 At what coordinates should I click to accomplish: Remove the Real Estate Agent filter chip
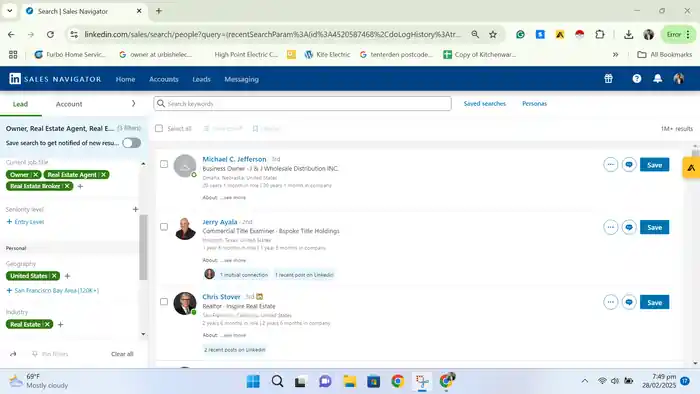pyautogui.click(x=104, y=174)
